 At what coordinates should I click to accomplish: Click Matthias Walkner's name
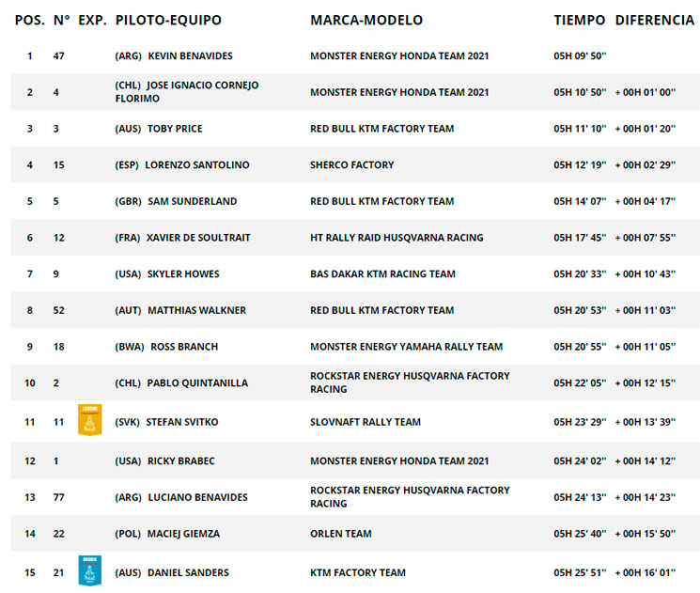[x=196, y=310]
